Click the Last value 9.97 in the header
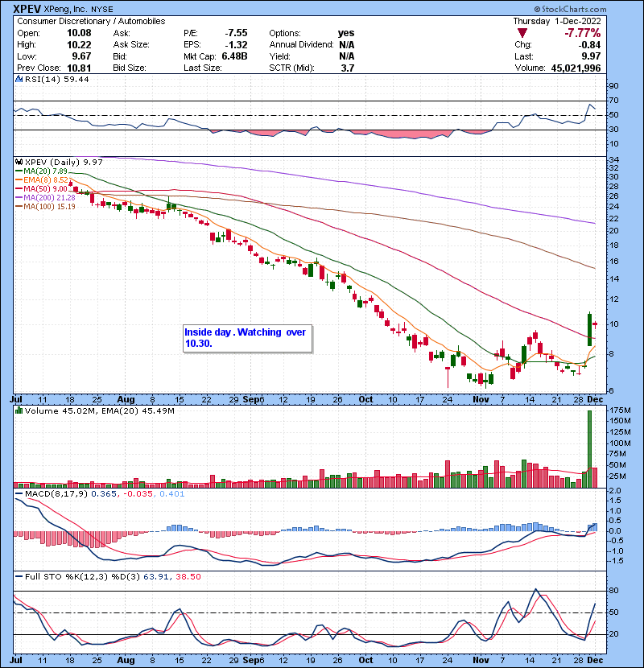The width and height of the screenshot is (644, 668). 591,56
